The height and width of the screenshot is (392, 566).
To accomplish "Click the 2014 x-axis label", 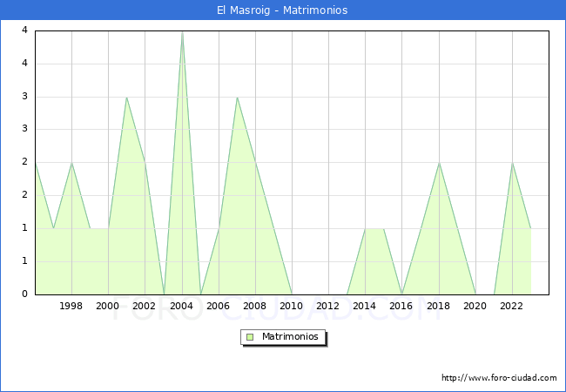I will click(x=365, y=306).
